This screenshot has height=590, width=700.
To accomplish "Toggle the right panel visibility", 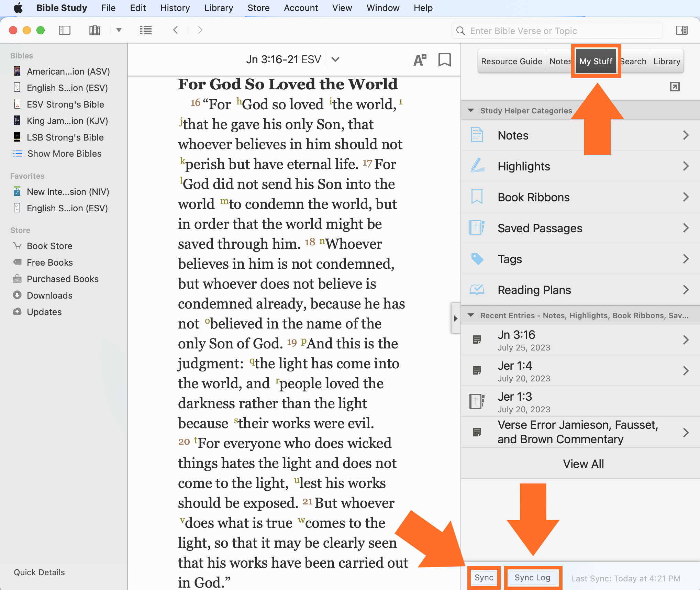I will (682, 30).
